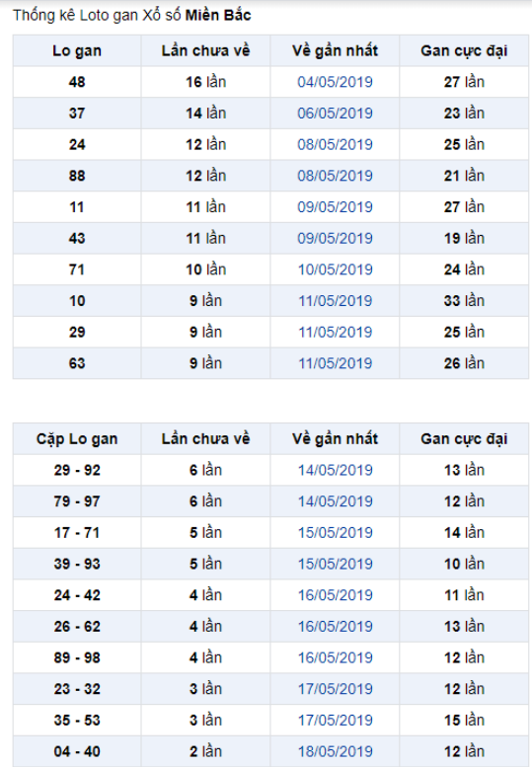Click 11/05/2019 link in row 10
532x767 pixels.
coord(335,301)
